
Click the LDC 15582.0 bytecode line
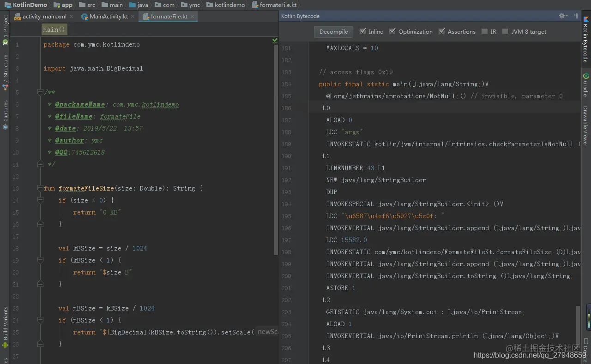(347, 240)
